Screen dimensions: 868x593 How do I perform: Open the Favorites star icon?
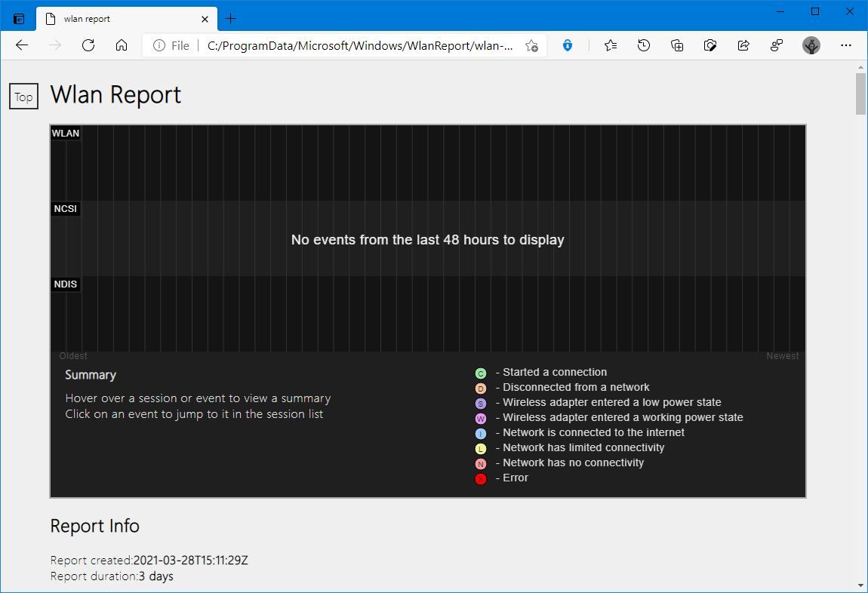[x=611, y=45]
